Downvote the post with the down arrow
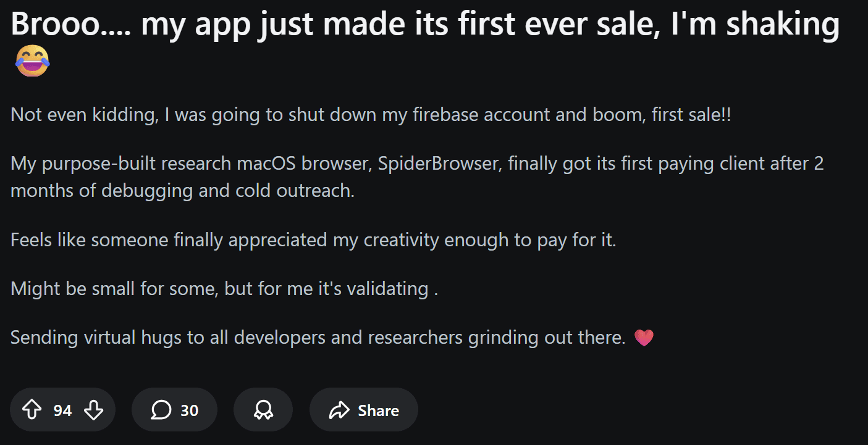The height and width of the screenshot is (445, 868). 93,409
